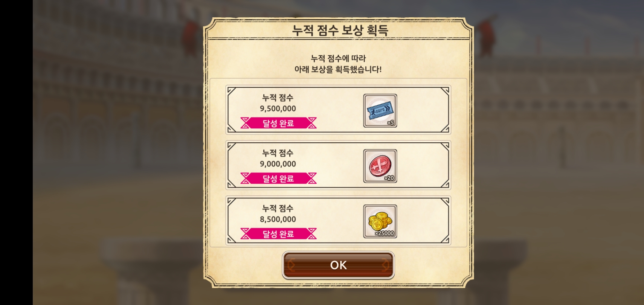Click the 달성 완료 badge under 9,000,000
The image size is (644, 305).
coord(278,178)
